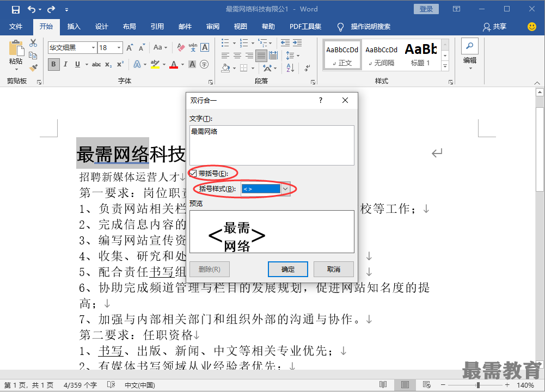Align text right
Image resolution: width=545 pixels, height=392 pixels.
pyautogui.click(x=249, y=56)
